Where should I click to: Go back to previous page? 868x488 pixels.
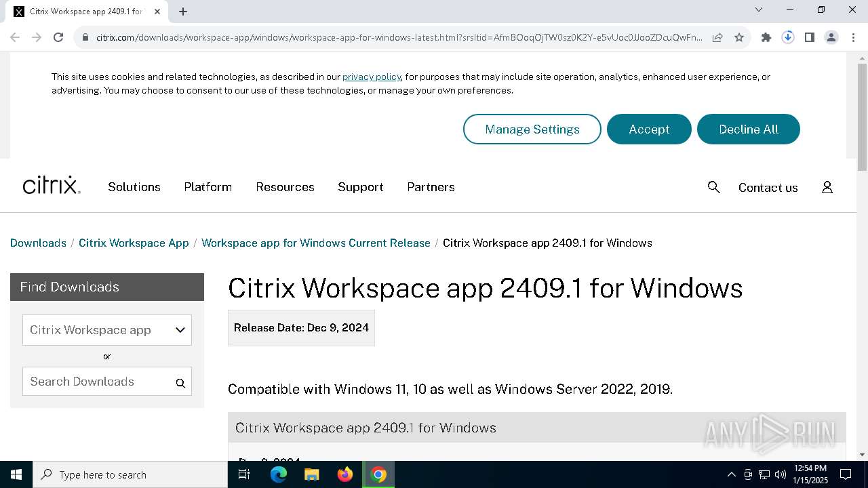[15, 37]
